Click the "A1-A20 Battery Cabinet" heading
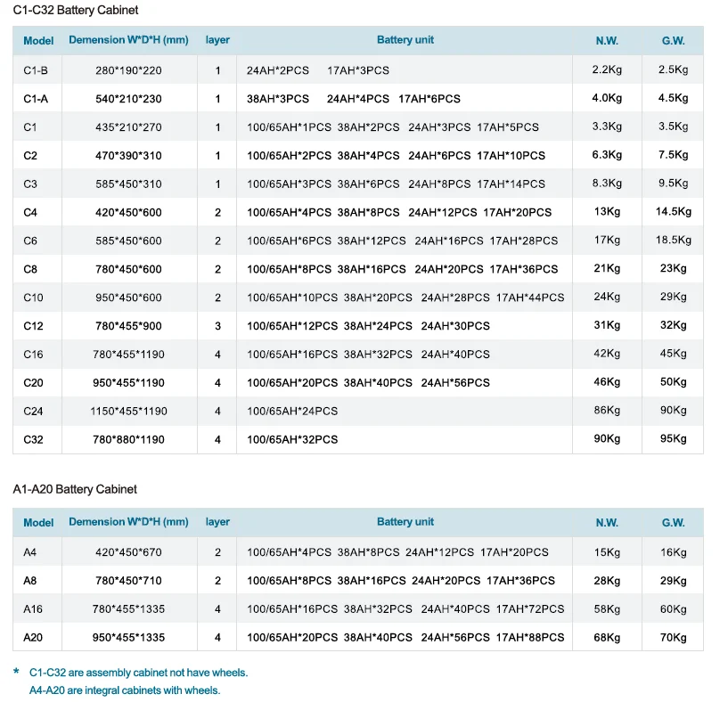 76,489
